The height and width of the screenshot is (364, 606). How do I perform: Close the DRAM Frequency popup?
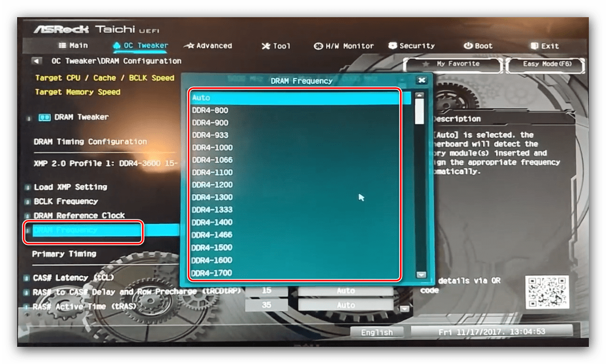click(421, 80)
